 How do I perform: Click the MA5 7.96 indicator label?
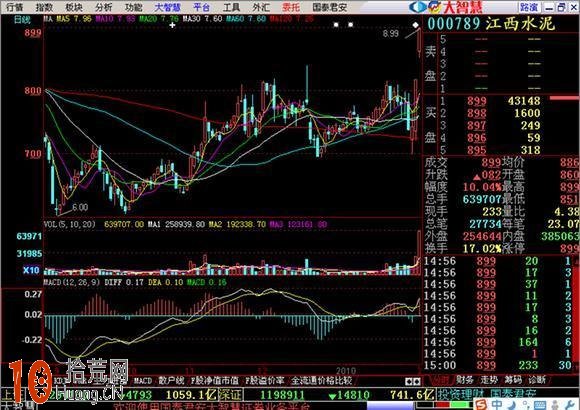tap(74, 19)
